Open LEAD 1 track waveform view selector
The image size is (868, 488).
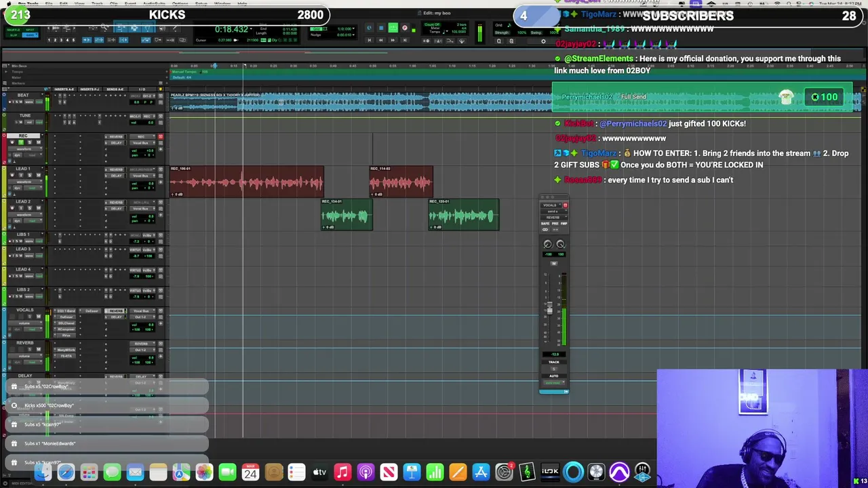pyautogui.click(x=25, y=182)
